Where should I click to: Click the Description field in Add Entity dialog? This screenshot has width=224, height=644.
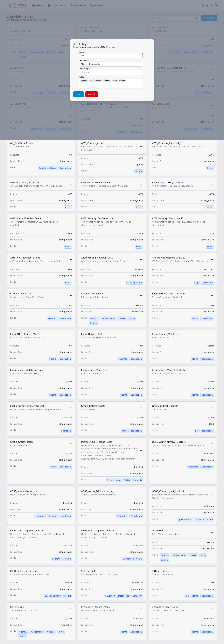(111, 64)
